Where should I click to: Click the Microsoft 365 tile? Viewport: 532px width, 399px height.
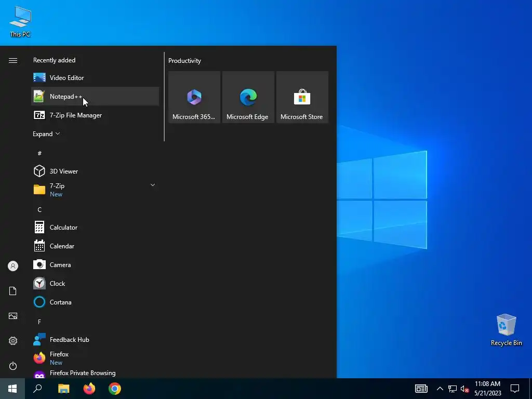point(194,97)
